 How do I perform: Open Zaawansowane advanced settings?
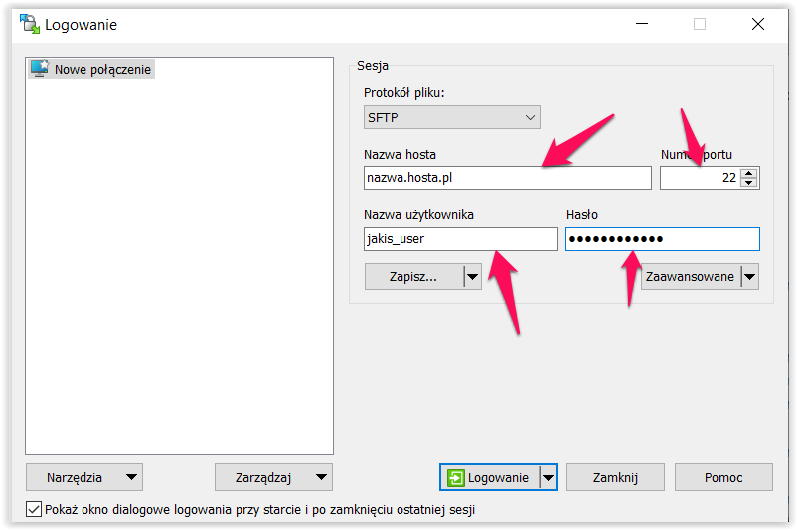689,277
